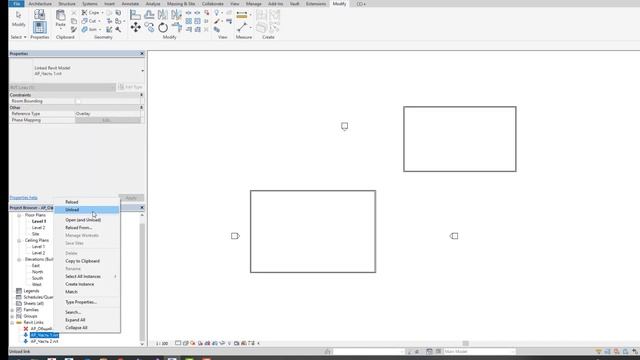The height and width of the screenshot is (360, 640).
Task: Select the Cope geometry tool
Action: point(91,13)
